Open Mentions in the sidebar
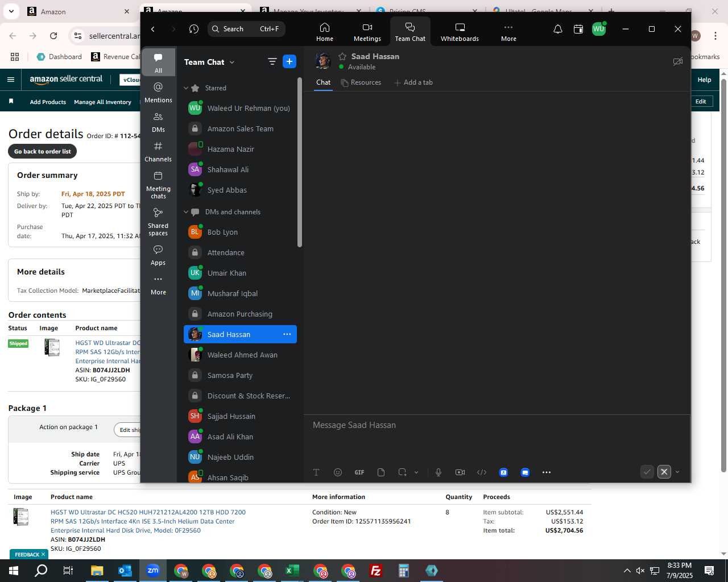 [x=158, y=92]
